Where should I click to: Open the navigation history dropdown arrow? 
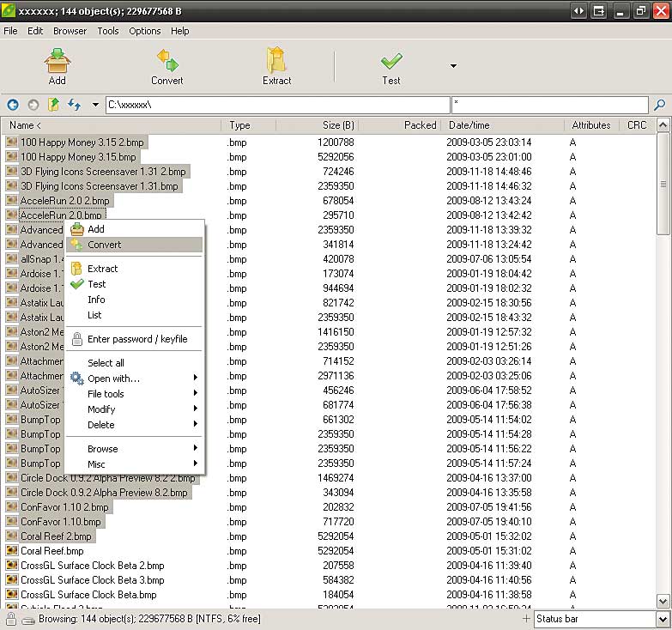tap(95, 105)
